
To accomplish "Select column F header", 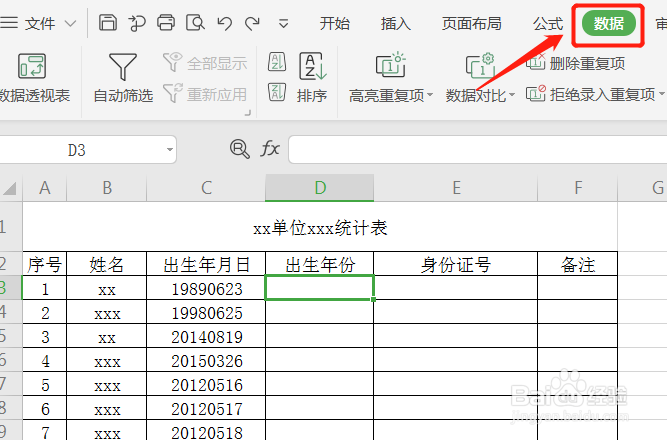I will pyautogui.click(x=578, y=188).
